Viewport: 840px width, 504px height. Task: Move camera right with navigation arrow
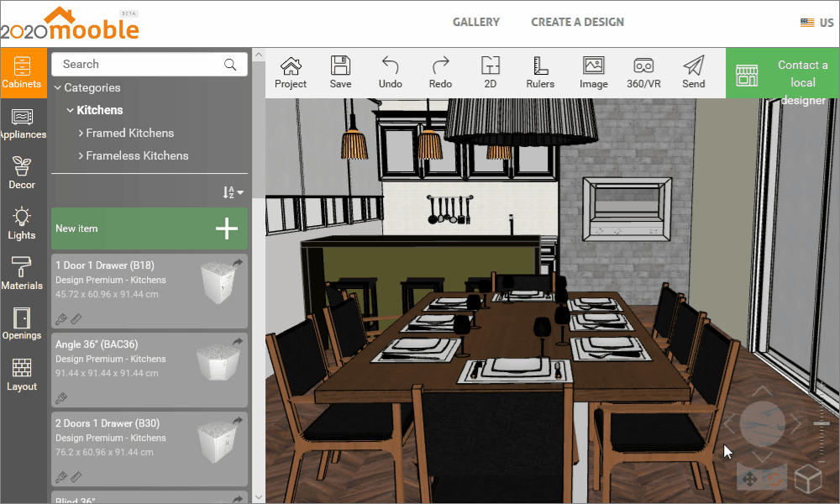click(x=796, y=424)
